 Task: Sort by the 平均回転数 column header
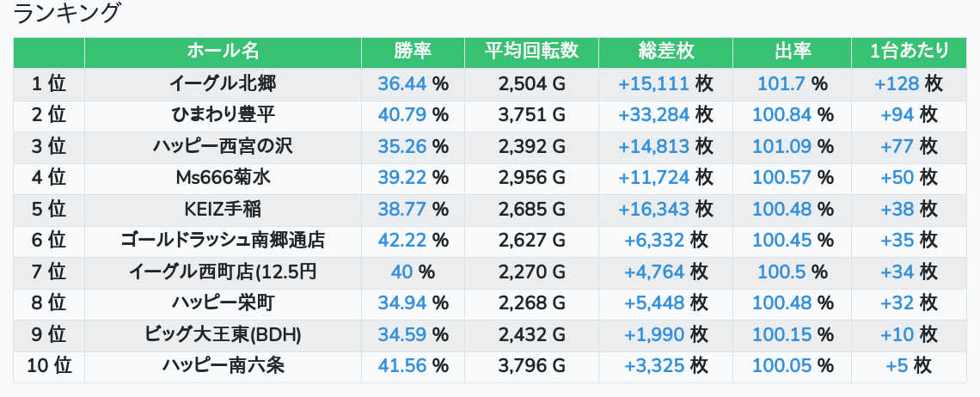point(531,52)
